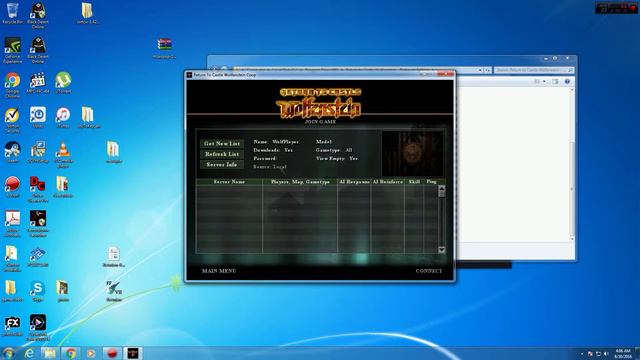
Task: Toggle the Explorer preview pane icon
Action: 555,82
